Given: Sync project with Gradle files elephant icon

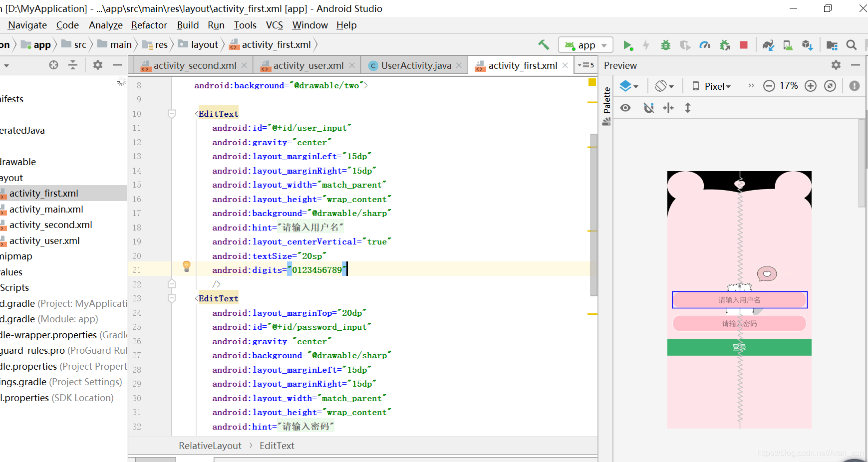Looking at the screenshot, I should [768, 45].
